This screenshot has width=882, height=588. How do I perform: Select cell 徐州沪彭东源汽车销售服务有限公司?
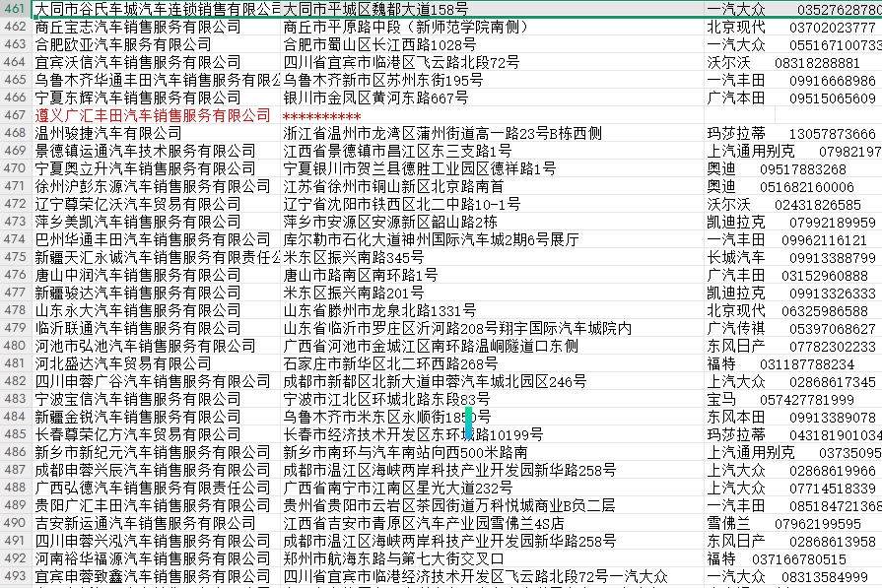tap(157, 186)
